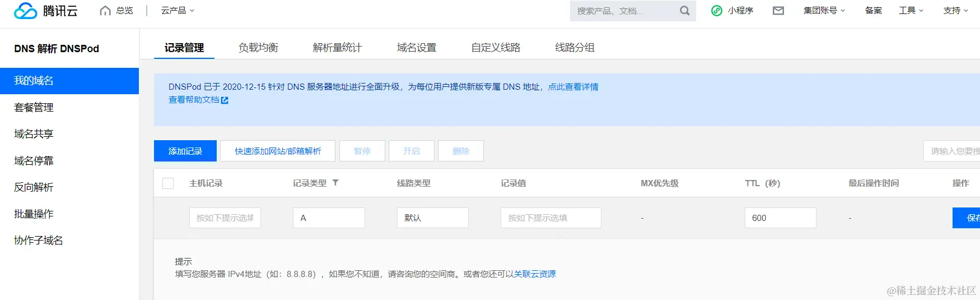This screenshot has height=300, width=980.
Task: Click the 最后操作时间 column header
Action: (x=874, y=183)
